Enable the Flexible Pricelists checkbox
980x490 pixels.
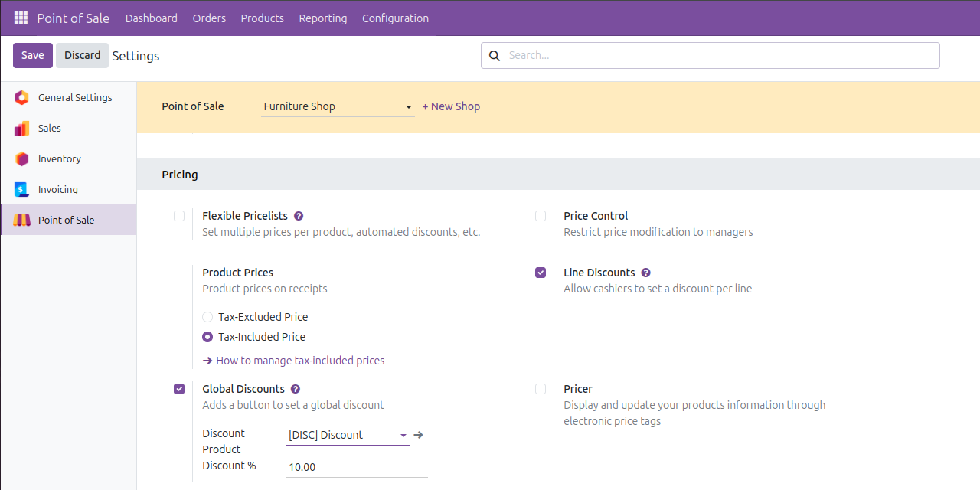click(179, 216)
